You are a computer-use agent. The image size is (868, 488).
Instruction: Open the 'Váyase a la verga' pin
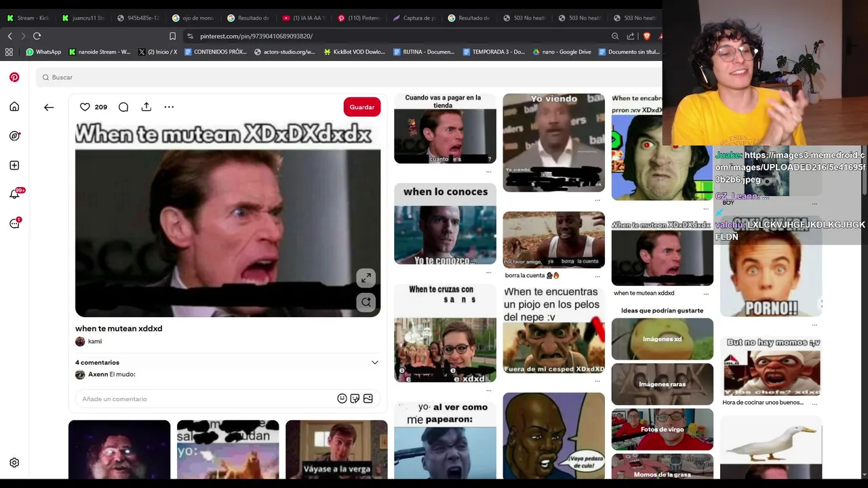coord(336,449)
